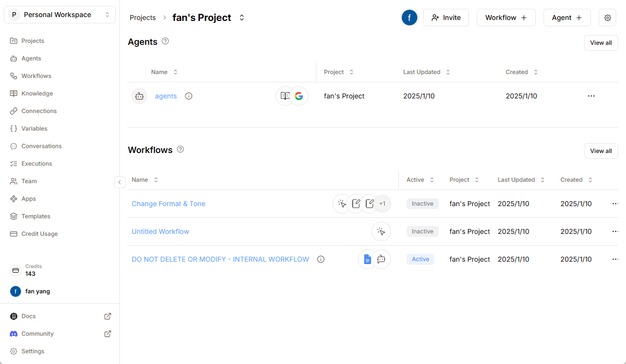The image size is (626, 364).
Task: Sort workflows by Name
Action: (145, 180)
